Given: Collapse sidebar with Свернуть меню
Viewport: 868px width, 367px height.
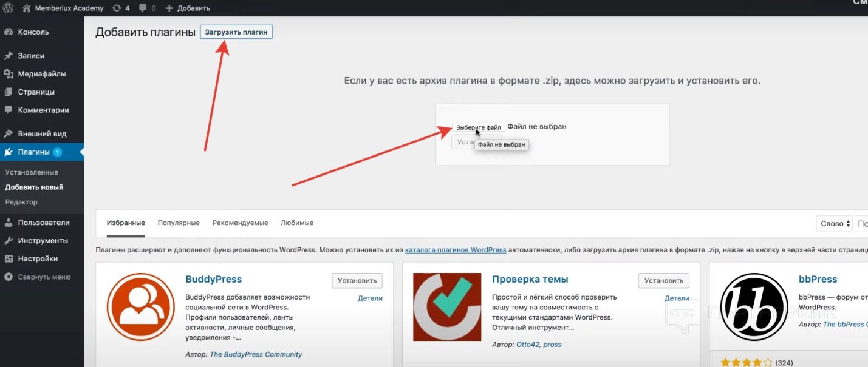Looking at the screenshot, I should pos(44,277).
